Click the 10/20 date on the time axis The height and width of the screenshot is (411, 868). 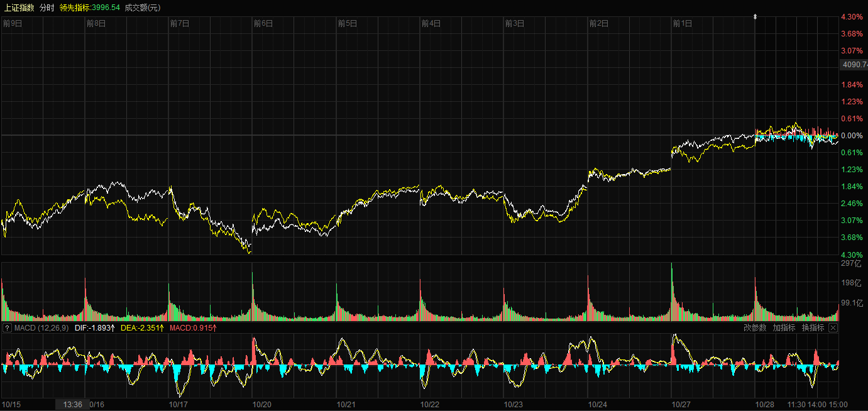pyautogui.click(x=262, y=405)
